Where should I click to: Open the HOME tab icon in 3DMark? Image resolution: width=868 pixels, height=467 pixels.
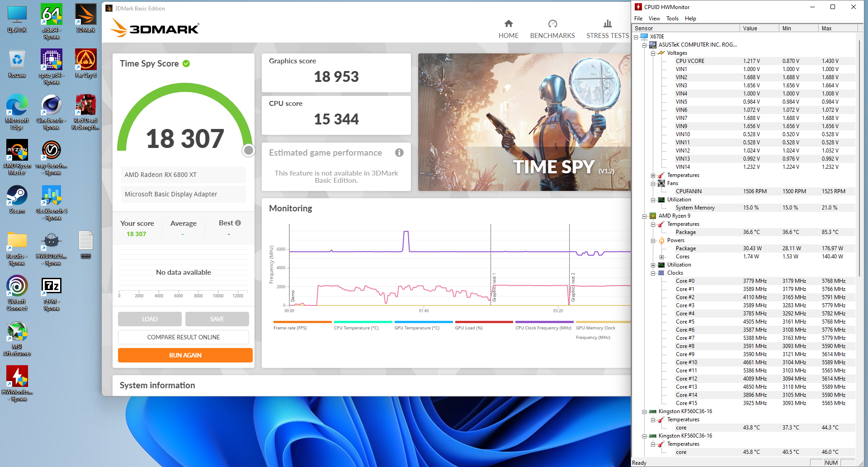click(x=509, y=24)
